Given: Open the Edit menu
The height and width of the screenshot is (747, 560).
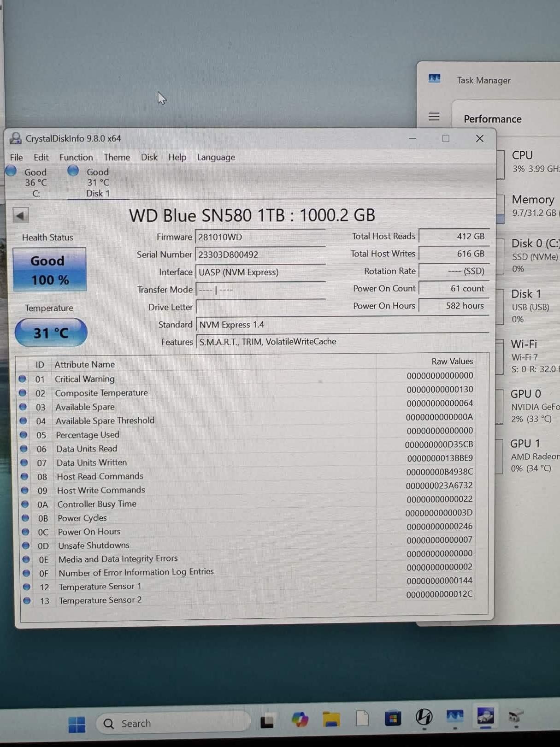Looking at the screenshot, I should [41, 157].
